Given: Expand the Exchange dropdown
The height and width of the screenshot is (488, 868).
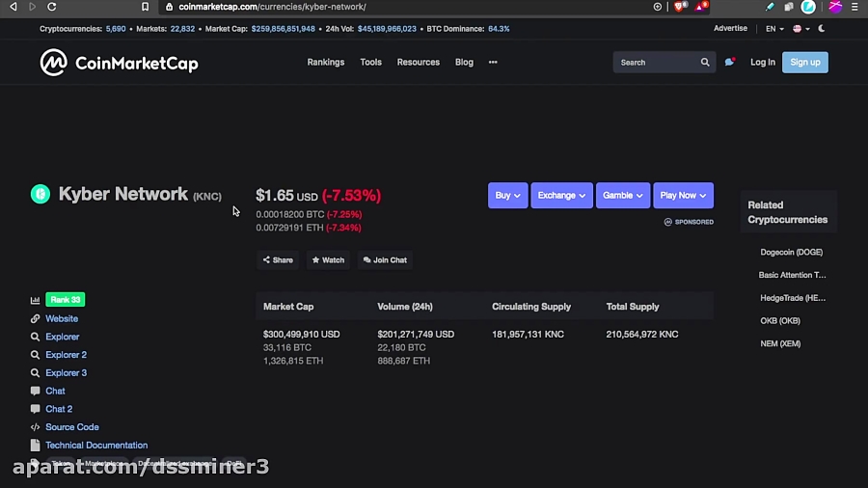Looking at the screenshot, I should [x=561, y=196].
